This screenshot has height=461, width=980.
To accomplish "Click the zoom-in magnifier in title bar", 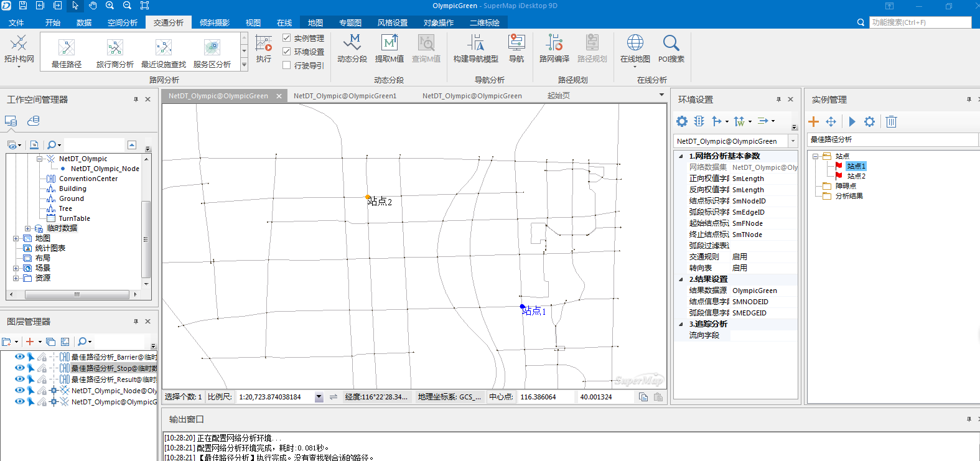I will pyautogui.click(x=110, y=6).
